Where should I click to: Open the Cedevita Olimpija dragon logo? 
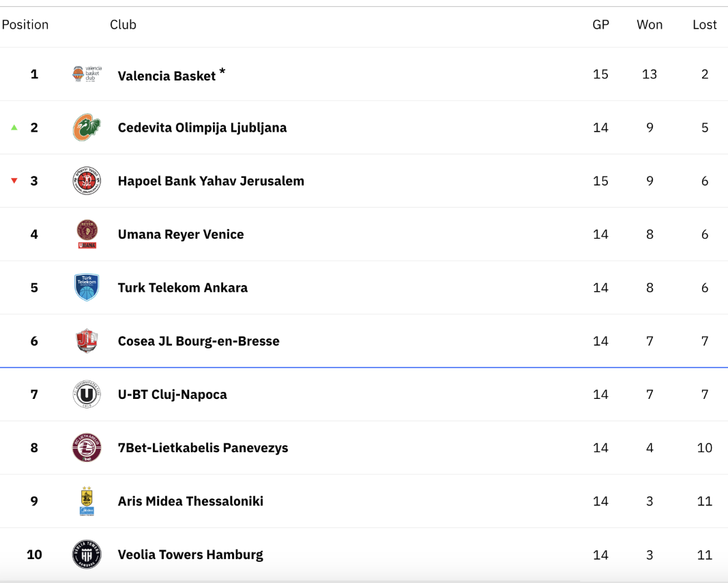click(87, 128)
